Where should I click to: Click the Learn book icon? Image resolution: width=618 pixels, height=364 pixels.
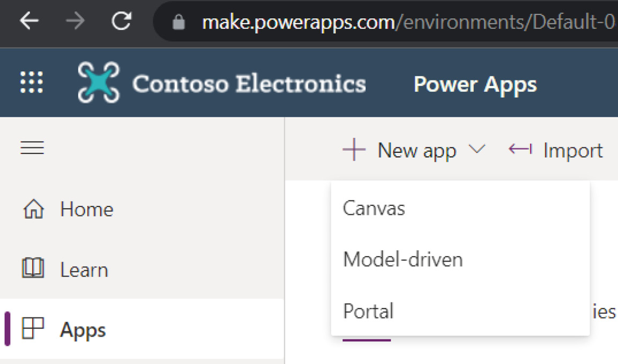coord(33,268)
